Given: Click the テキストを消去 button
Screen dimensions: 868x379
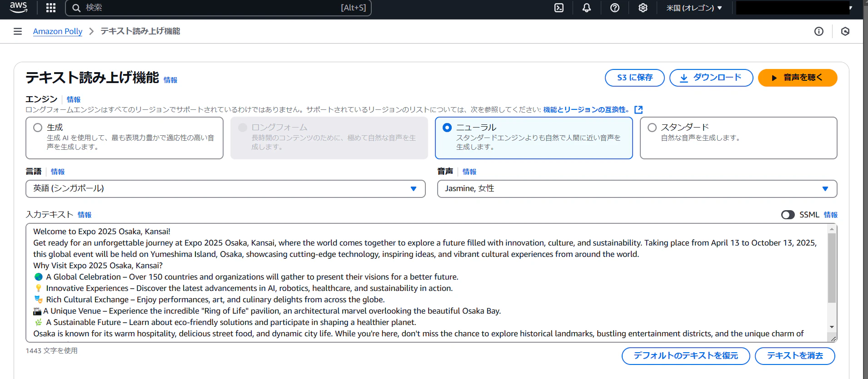Looking at the screenshot, I should 795,356.
